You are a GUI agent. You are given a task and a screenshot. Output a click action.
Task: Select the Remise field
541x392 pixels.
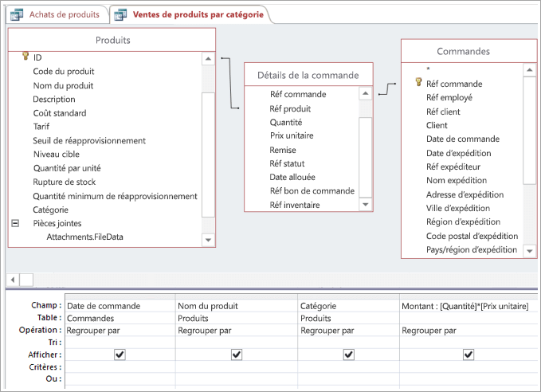click(x=283, y=150)
